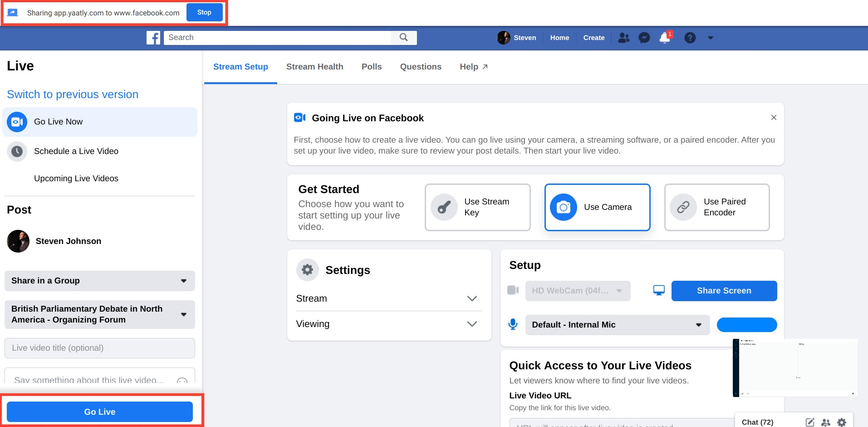Image resolution: width=868 pixels, height=427 pixels.
Task: Expand the Viewing settings section
Action: pos(389,324)
